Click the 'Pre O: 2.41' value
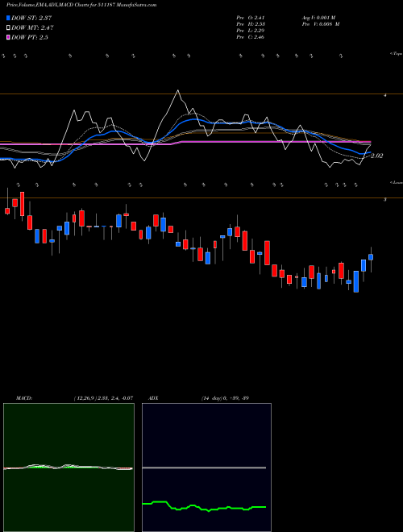The height and width of the screenshot is (532, 403). [251, 18]
